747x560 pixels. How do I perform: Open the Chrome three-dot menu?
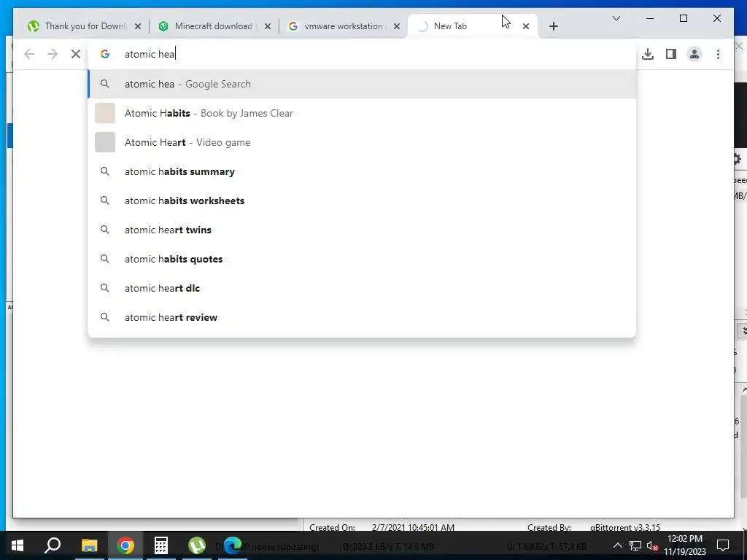718,54
